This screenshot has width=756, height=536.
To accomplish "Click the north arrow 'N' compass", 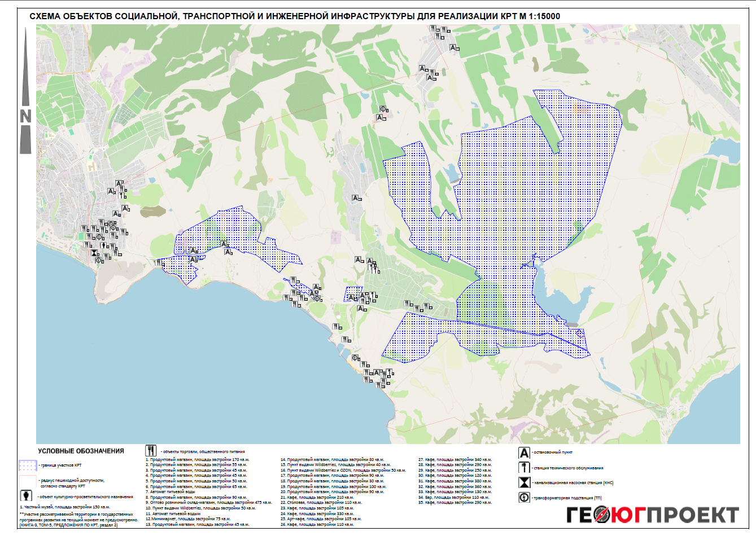I will [25, 90].
